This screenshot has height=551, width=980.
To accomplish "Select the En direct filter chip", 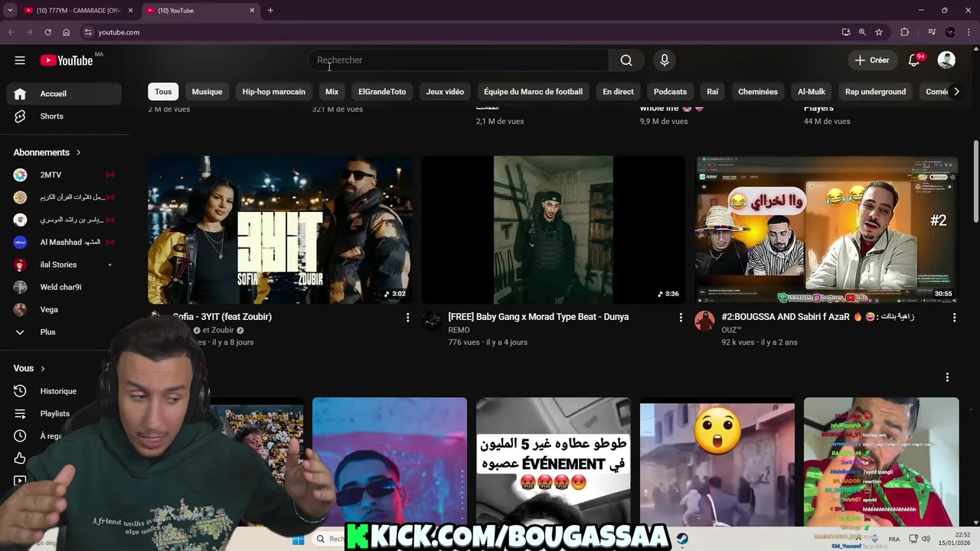I will (x=618, y=92).
